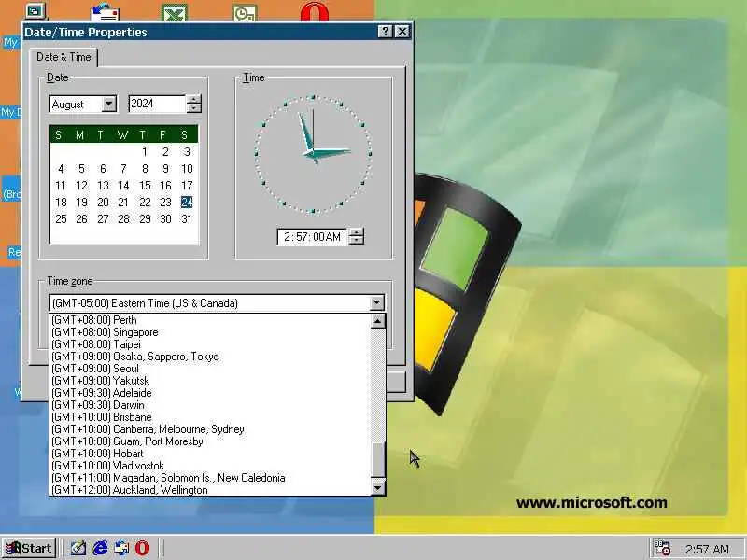Select August 10 in the calendar

pos(187,169)
